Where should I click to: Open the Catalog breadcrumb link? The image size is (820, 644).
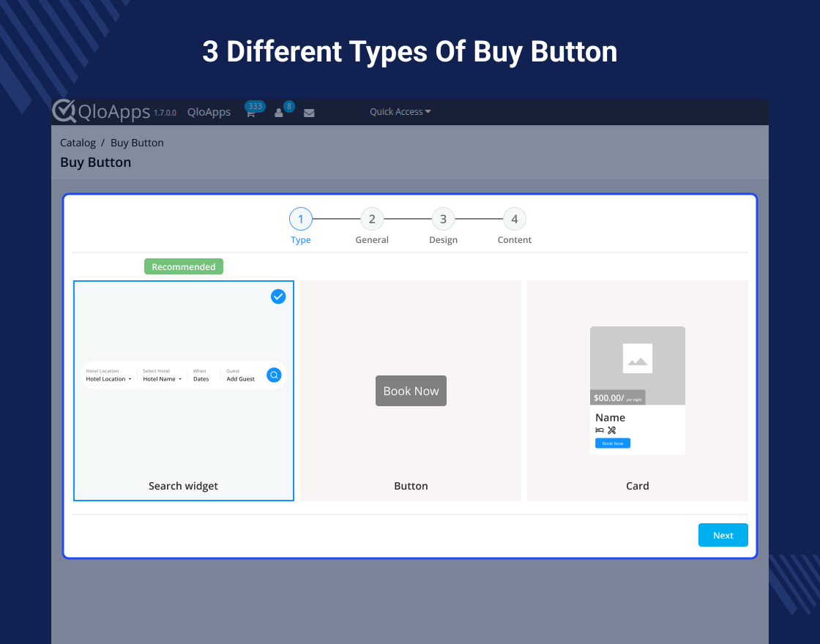(78, 143)
